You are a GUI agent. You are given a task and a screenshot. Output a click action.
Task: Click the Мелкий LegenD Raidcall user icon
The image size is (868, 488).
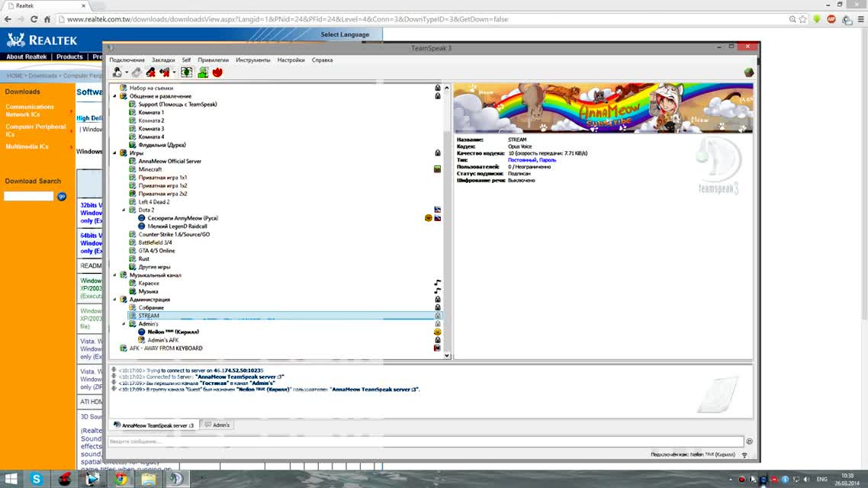tap(141, 226)
